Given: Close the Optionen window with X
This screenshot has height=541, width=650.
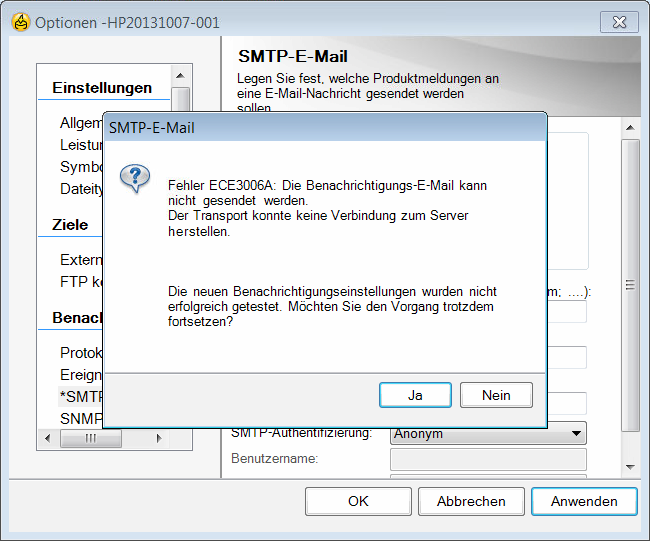Looking at the screenshot, I should click(x=619, y=22).
